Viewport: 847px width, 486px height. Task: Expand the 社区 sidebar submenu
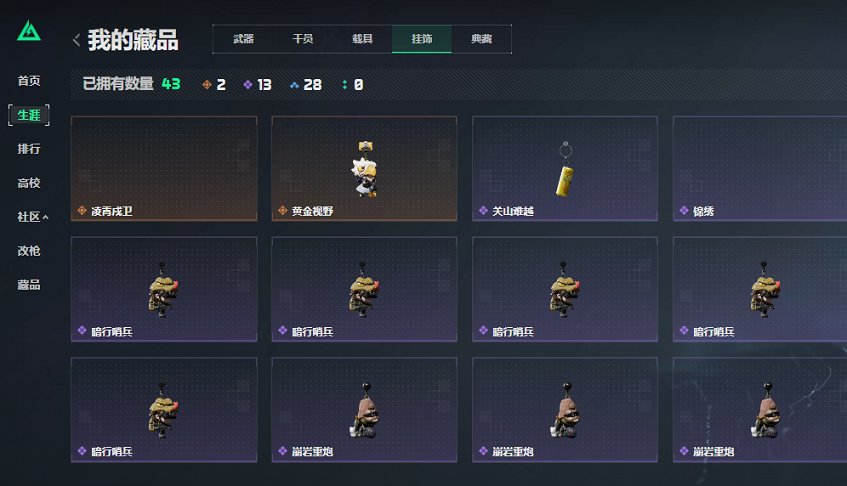click(x=32, y=217)
